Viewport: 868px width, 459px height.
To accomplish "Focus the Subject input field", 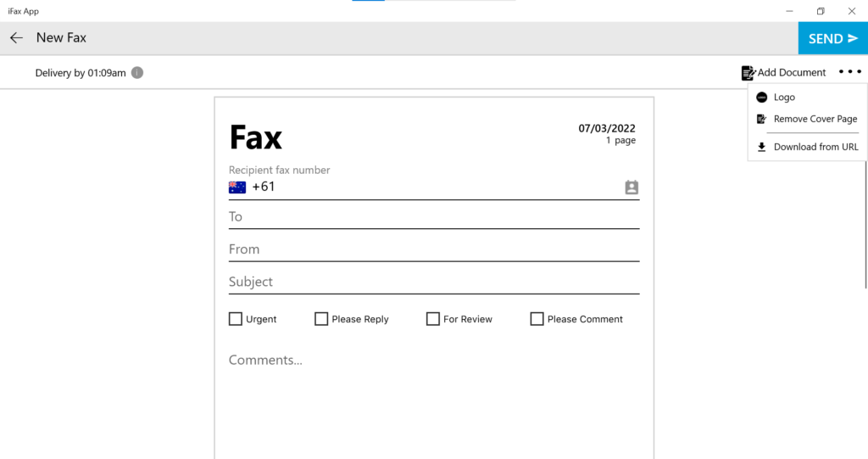I will click(434, 282).
